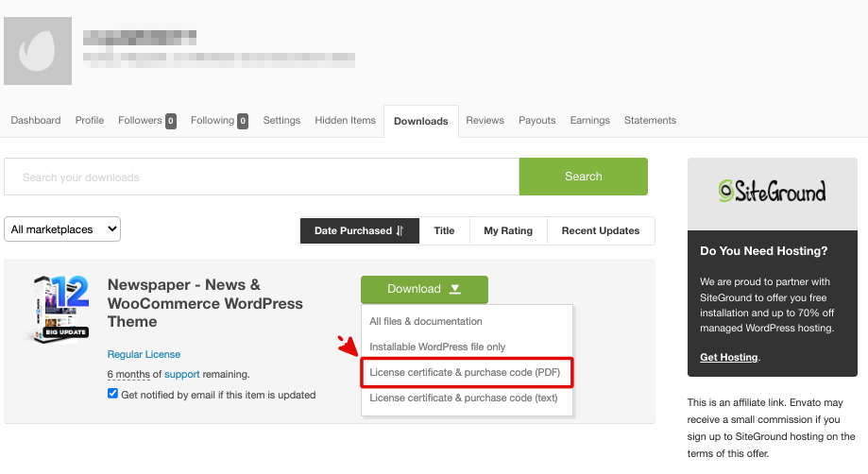Go to the Profile tab
Viewport: 868px width, 474px height.
tap(90, 121)
